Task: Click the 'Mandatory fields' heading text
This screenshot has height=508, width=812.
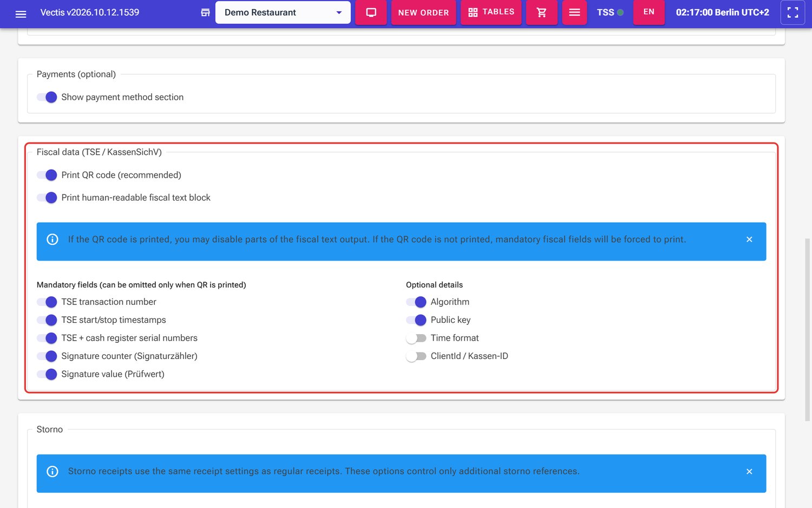Action: click(x=141, y=285)
